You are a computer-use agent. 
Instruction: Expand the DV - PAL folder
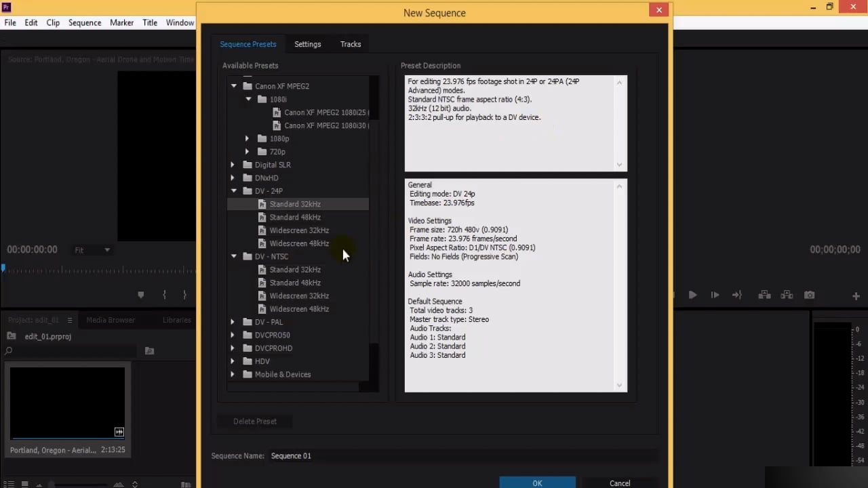(x=233, y=322)
